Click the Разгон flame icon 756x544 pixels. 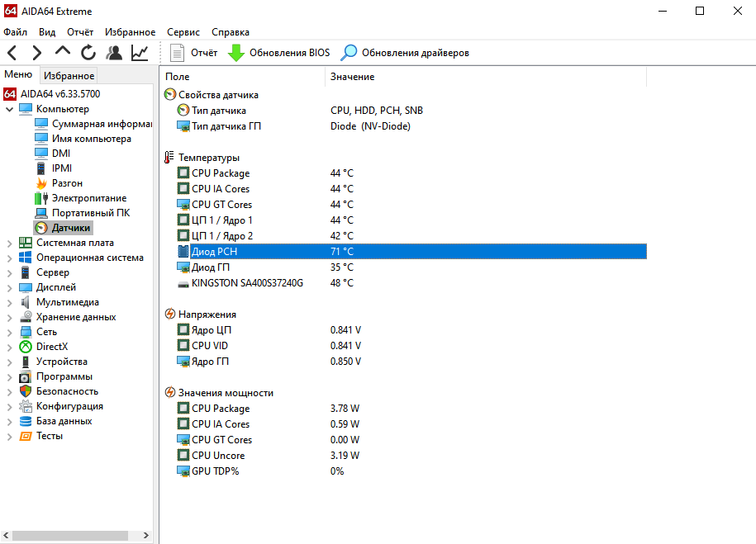point(41,183)
